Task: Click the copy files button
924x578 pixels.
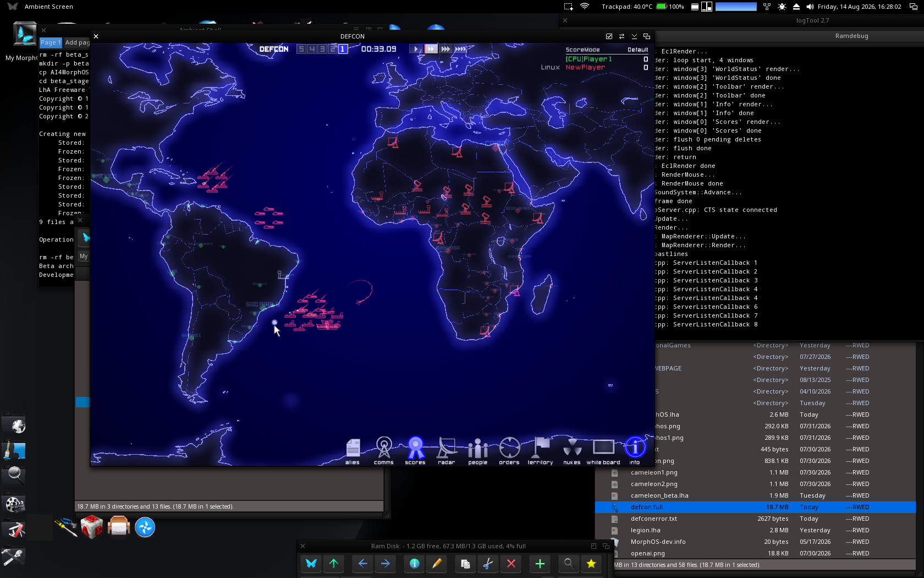Action: click(x=465, y=563)
